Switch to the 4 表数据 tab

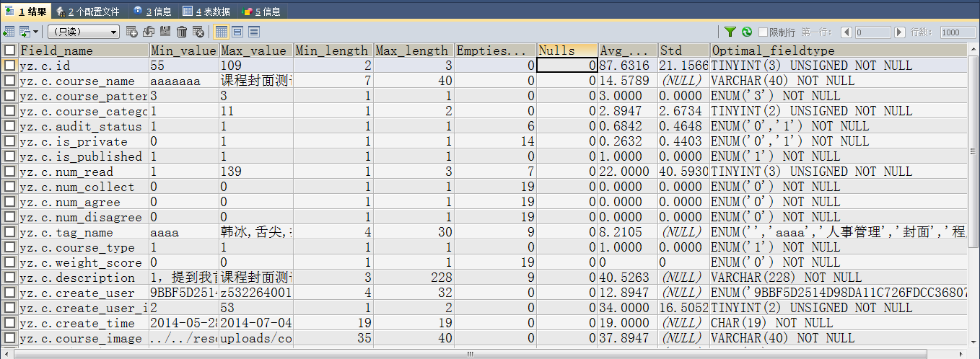point(206,12)
